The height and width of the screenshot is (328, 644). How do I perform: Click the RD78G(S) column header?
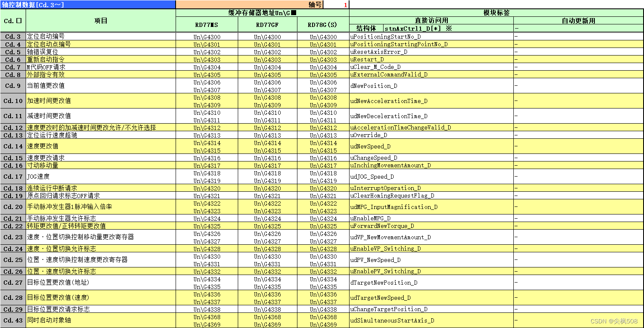click(x=323, y=25)
